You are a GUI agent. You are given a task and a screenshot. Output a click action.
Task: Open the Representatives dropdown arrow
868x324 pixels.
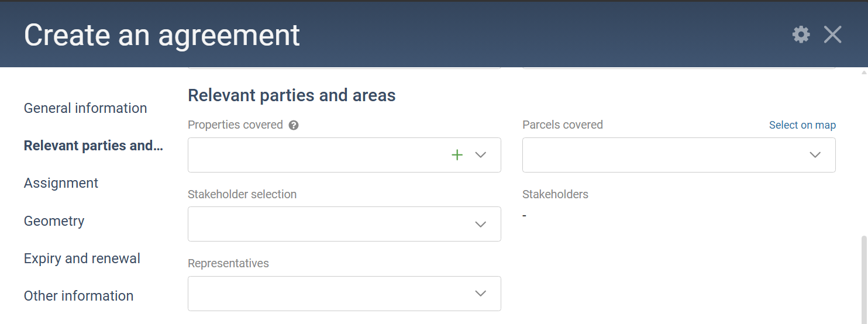click(481, 294)
